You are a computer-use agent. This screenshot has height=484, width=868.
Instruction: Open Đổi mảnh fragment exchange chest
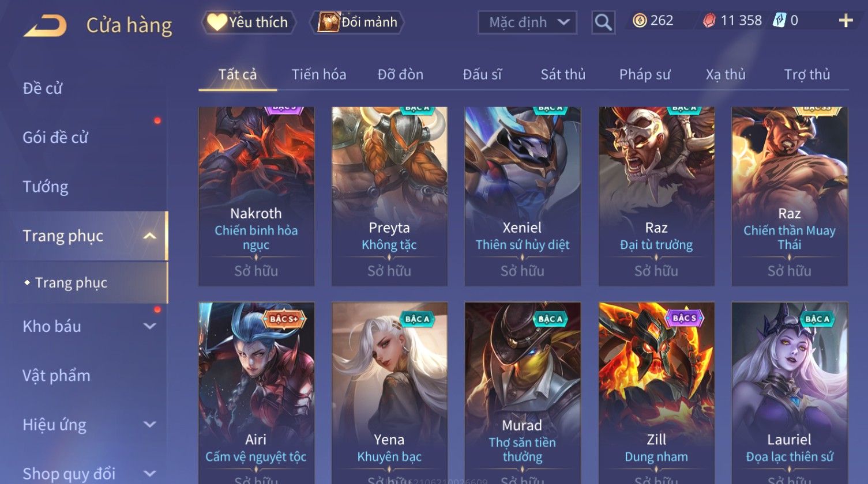[x=358, y=22]
